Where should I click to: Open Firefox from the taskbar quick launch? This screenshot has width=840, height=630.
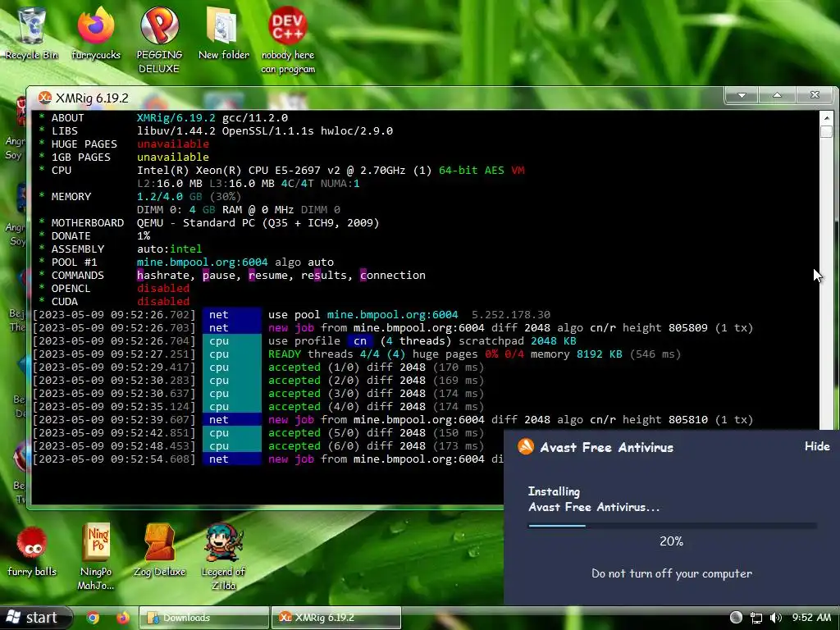tap(123, 618)
